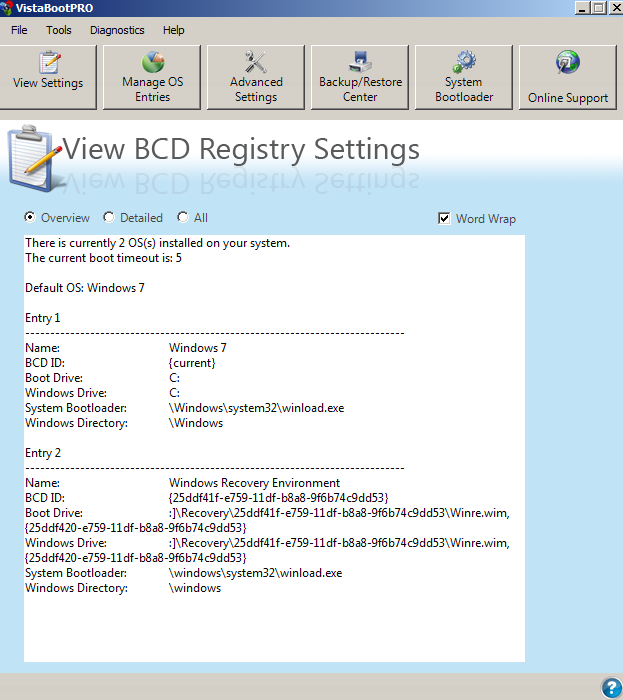Click the blue help question mark icon
623x700 pixels.
(612, 688)
